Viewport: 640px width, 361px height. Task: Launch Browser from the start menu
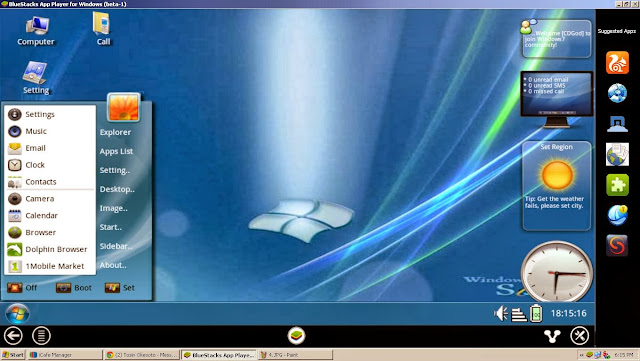tap(50, 232)
